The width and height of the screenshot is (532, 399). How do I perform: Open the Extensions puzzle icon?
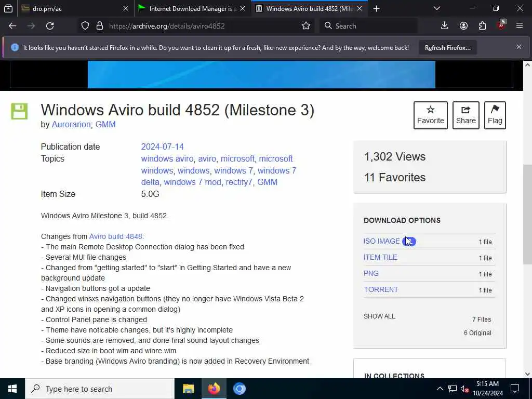482,26
